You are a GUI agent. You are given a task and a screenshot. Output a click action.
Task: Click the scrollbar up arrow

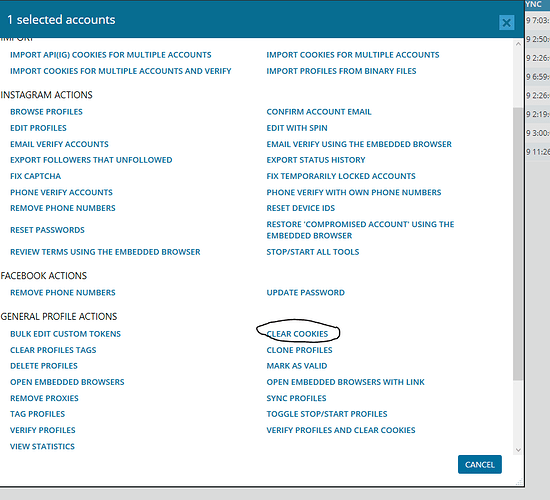[518, 44]
